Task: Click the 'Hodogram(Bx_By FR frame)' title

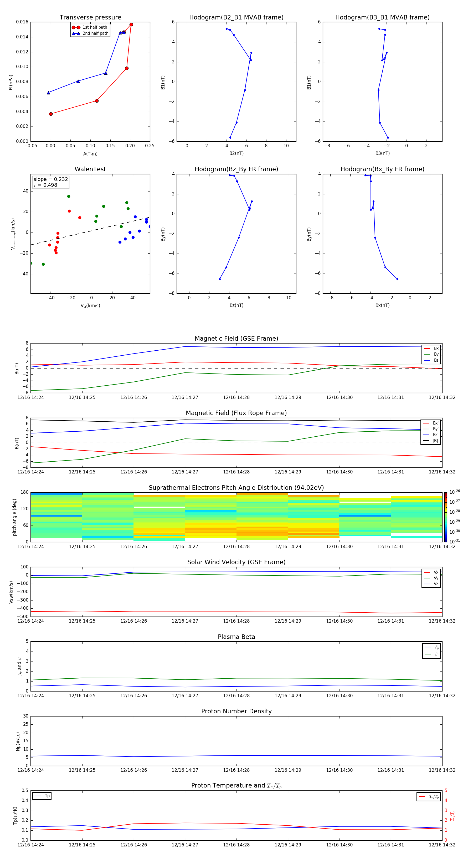Action: coord(382,169)
